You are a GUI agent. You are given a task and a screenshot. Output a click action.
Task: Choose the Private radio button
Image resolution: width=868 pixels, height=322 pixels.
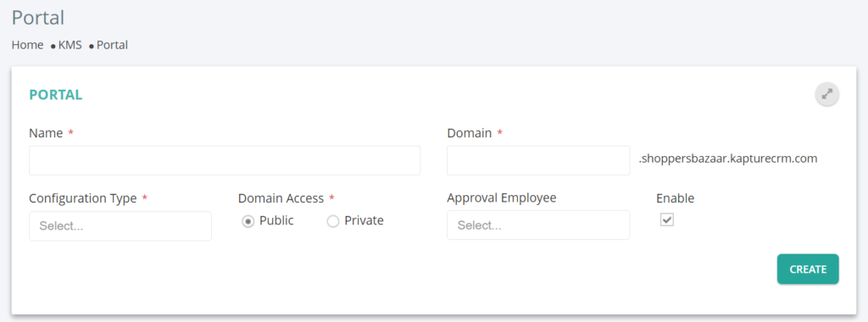(x=332, y=221)
